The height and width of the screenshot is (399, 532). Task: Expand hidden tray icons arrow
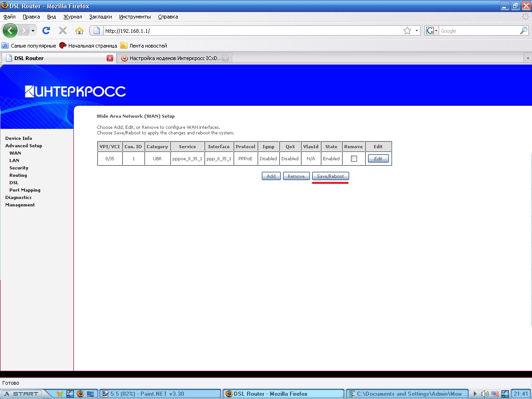tap(475, 394)
